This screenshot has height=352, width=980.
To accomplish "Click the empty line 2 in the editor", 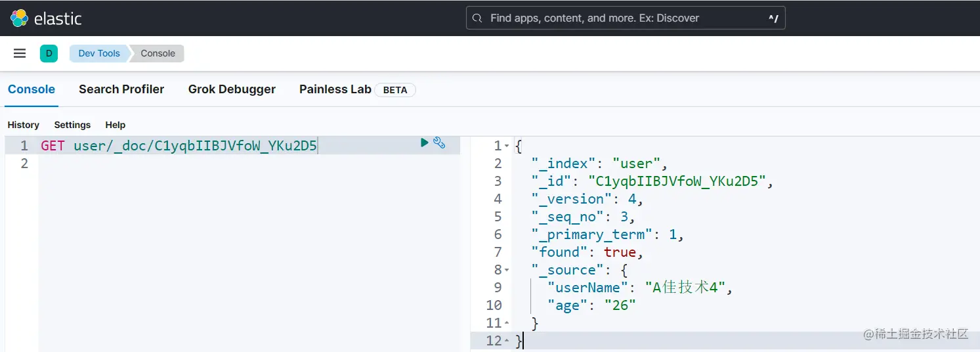I will point(197,164).
